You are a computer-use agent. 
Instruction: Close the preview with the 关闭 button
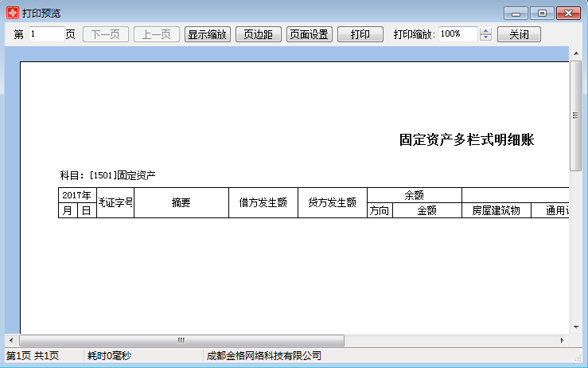(519, 34)
